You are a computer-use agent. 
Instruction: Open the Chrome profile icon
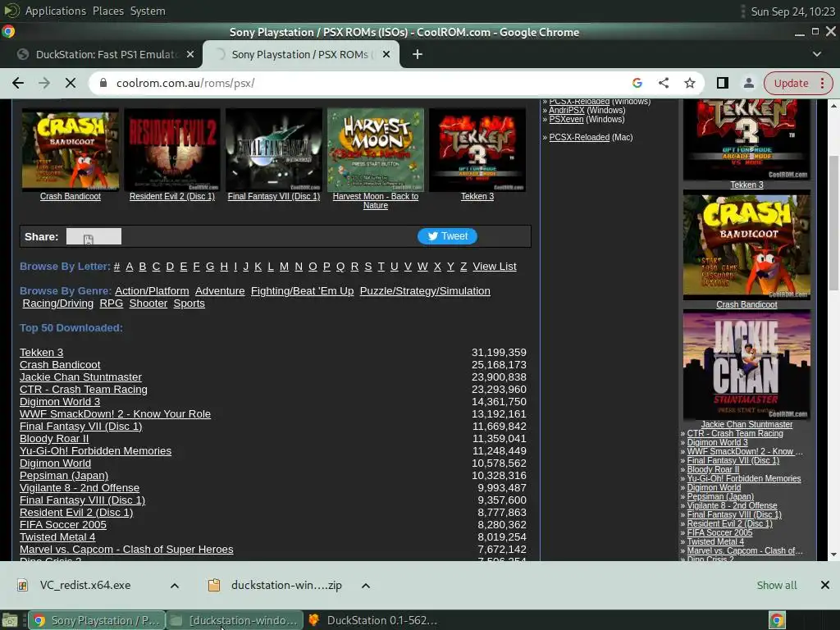pos(748,83)
